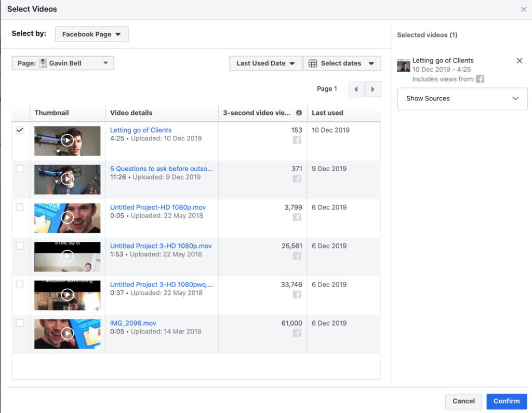
Task: Open the 5 Questions to ask before outsourcing link
Action: click(x=161, y=169)
